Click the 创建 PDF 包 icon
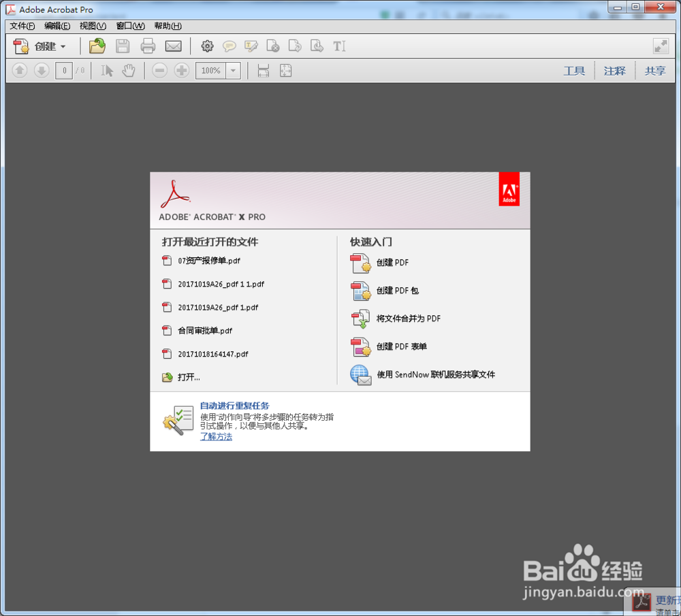681x616 pixels. (x=360, y=291)
